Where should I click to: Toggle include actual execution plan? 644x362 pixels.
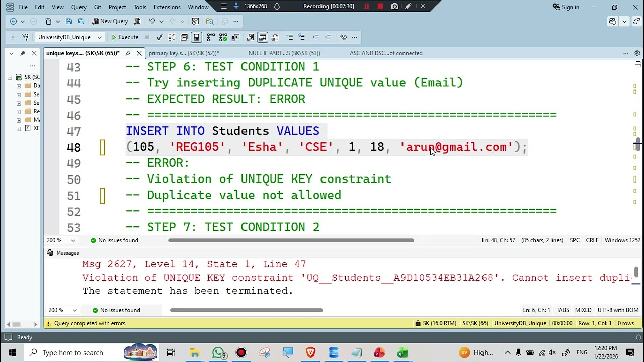click(x=211, y=37)
